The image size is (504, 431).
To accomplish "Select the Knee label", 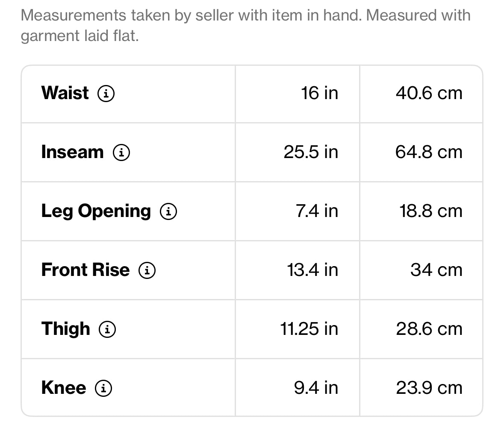I will click(64, 387).
